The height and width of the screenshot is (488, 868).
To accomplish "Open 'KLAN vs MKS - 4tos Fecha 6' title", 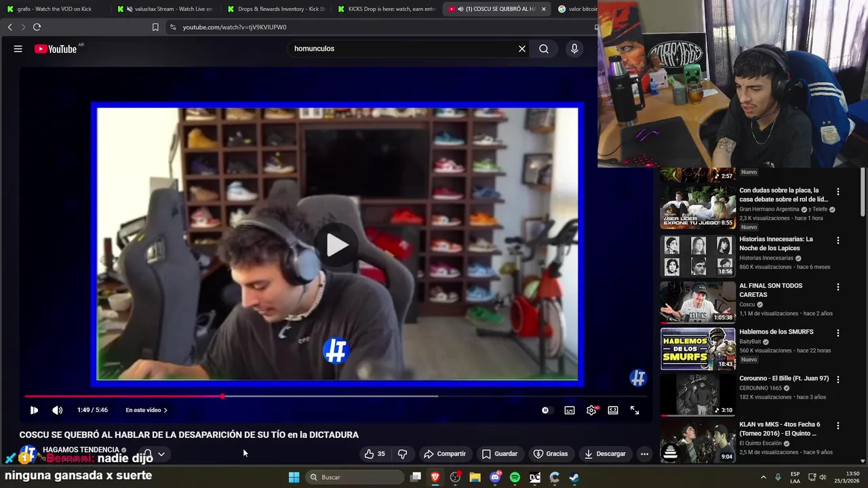I will click(x=780, y=428).
